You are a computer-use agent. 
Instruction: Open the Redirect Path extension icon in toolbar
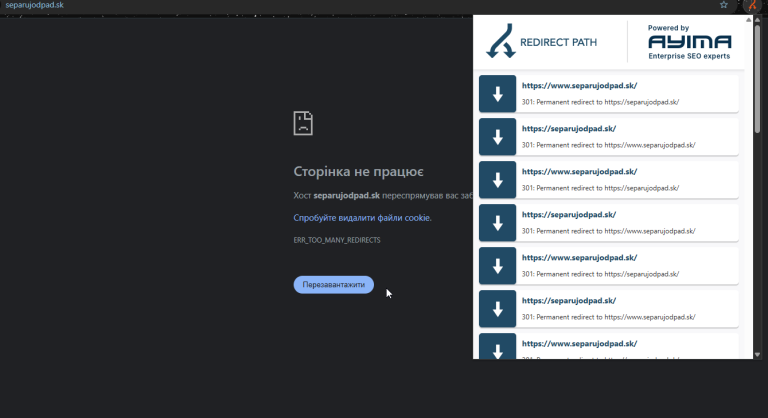point(752,5)
